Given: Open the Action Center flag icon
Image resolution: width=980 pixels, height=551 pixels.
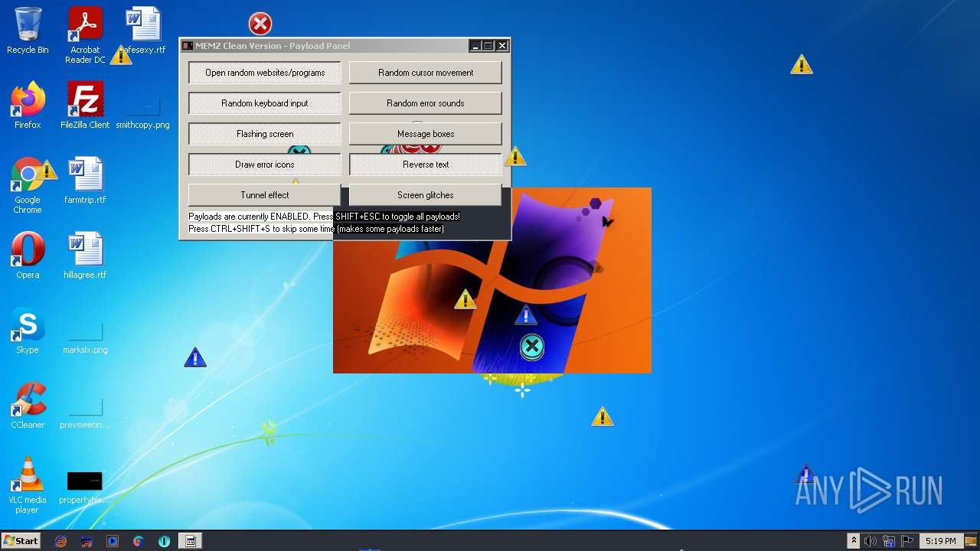Looking at the screenshot, I should [908, 541].
